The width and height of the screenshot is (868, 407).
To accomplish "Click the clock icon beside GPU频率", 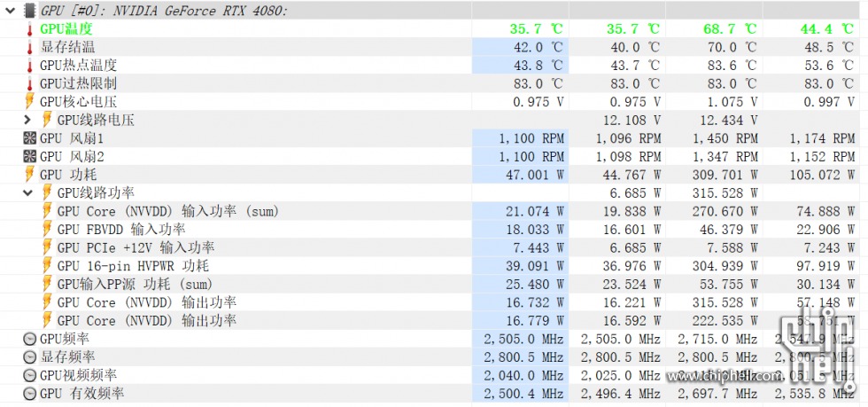I will (x=30, y=339).
